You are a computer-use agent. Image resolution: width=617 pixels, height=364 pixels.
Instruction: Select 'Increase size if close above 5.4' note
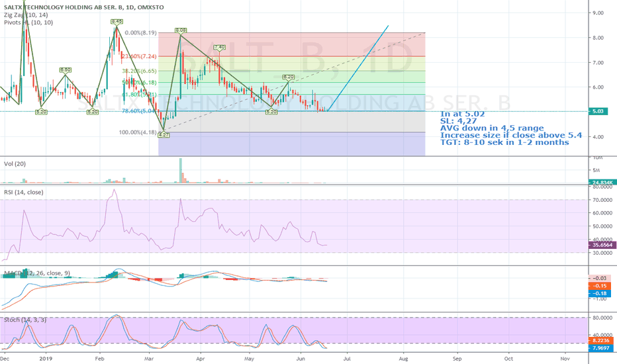click(511, 136)
